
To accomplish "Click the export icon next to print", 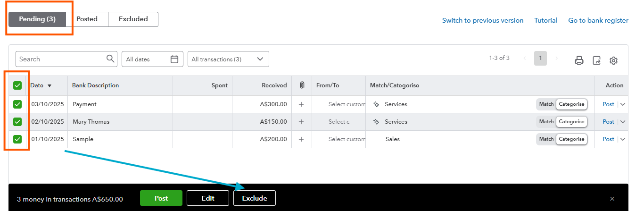I will [x=596, y=60].
